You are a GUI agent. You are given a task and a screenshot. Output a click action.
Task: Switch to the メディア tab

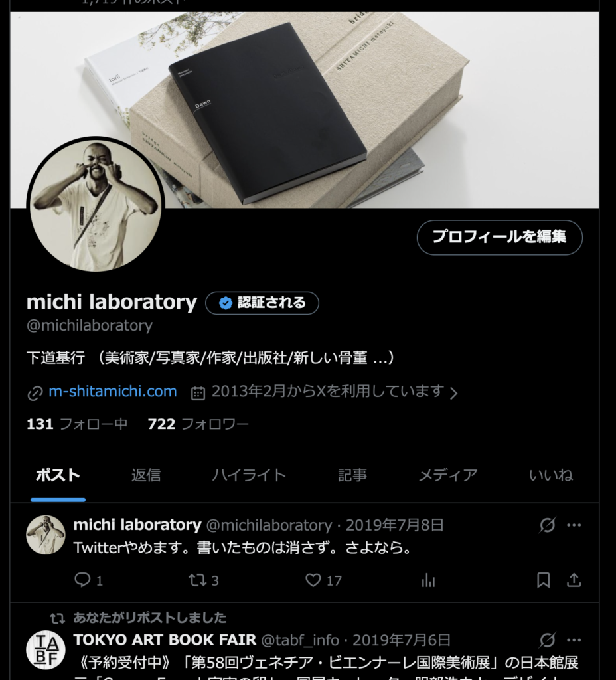pos(448,475)
